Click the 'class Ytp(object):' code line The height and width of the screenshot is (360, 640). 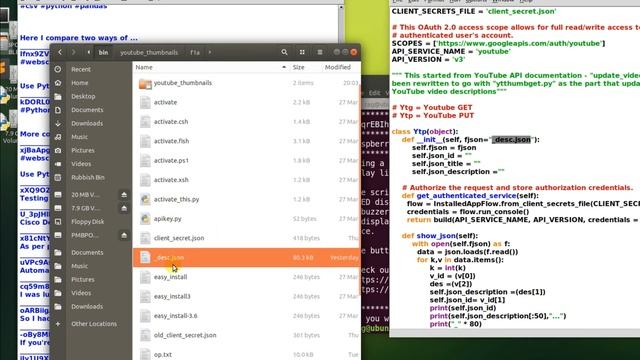point(425,131)
